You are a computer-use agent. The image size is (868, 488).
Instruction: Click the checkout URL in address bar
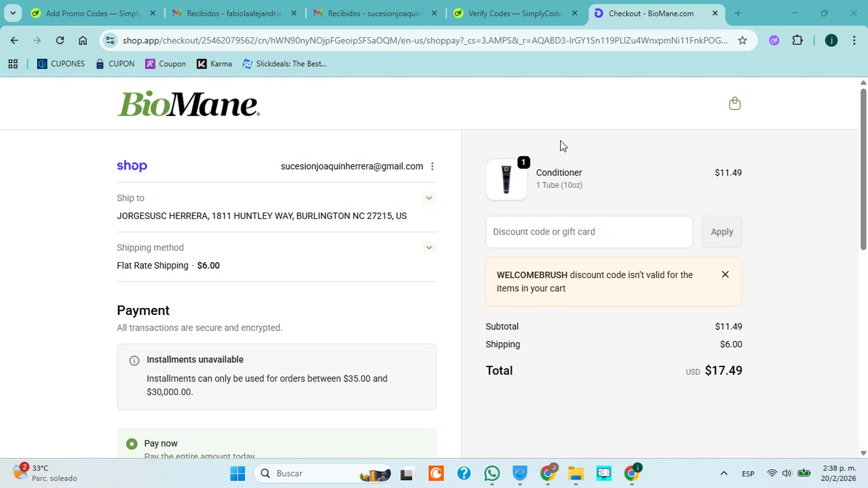[425, 41]
